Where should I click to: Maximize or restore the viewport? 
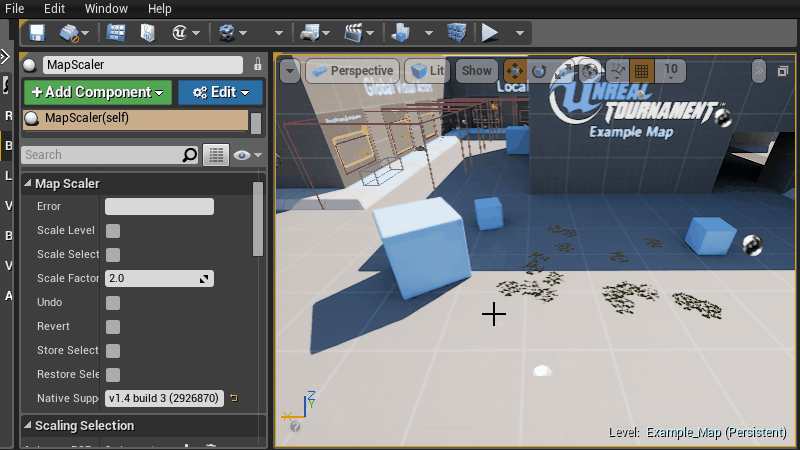(x=783, y=71)
